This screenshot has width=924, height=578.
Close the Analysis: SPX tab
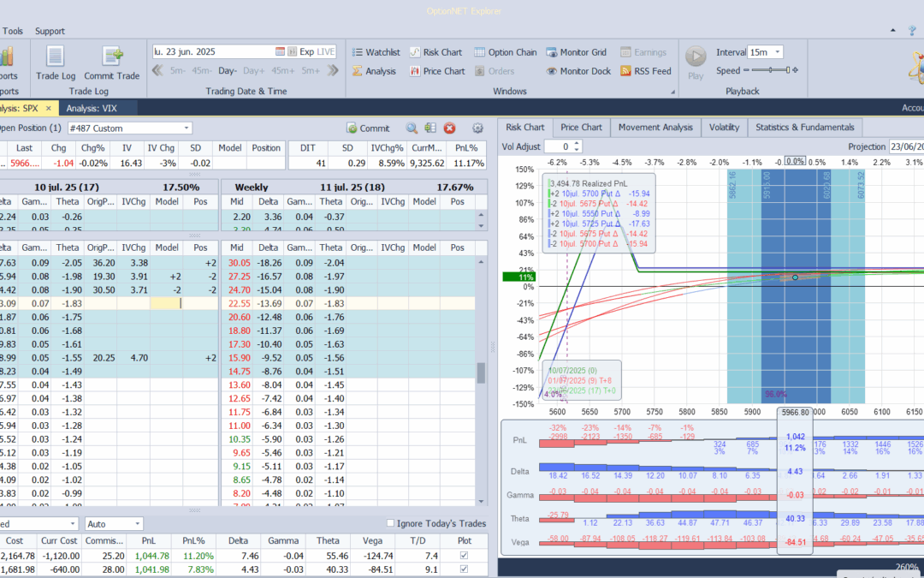49,109
